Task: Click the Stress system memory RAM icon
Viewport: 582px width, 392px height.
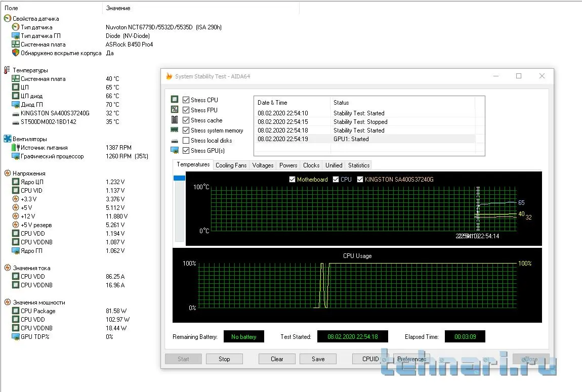Action: pyautogui.click(x=175, y=130)
